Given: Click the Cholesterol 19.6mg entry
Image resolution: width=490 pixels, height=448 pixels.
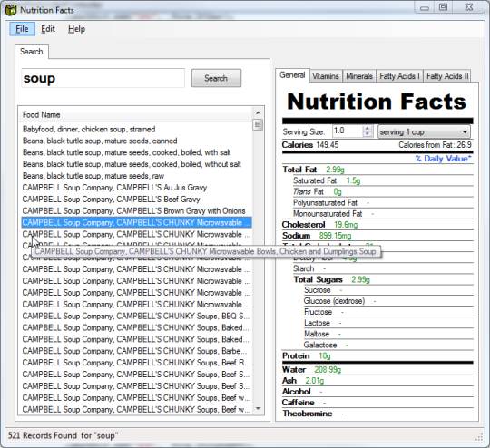Looking at the screenshot, I should click(319, 225).
